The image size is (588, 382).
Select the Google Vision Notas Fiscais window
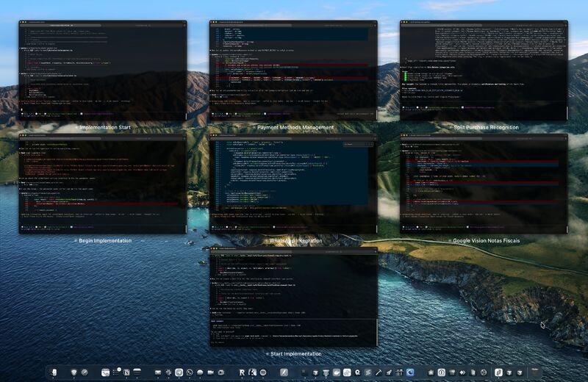(x=484, y=184)
